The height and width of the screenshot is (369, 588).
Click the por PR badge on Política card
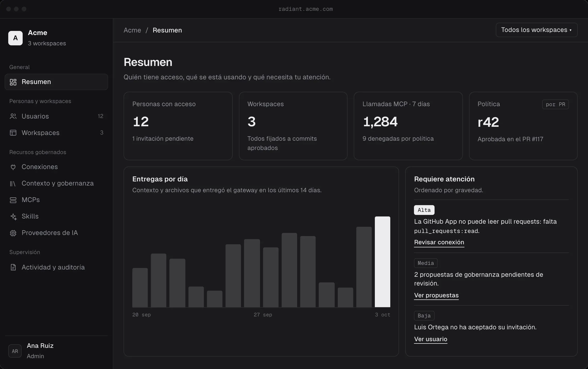tap(555, 104)
